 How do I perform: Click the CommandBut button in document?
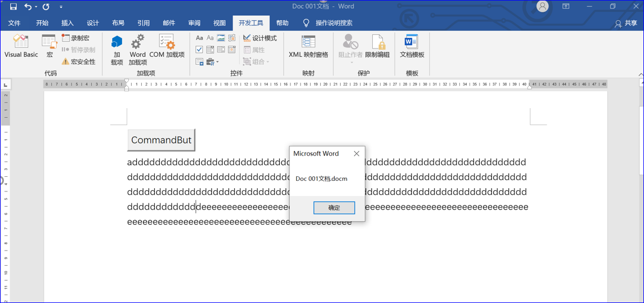(x=162, y=140)
